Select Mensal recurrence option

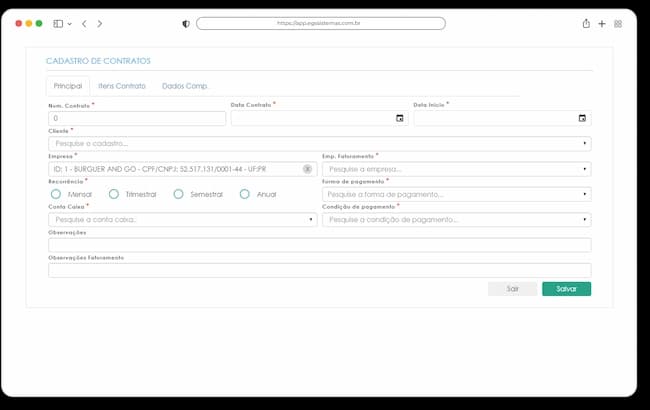pyautogui.click(x=56, y=194)
